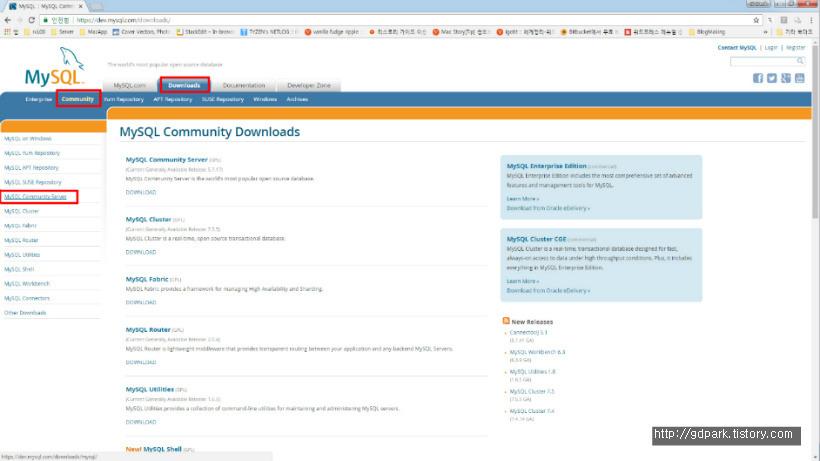Open the MySQL on Windows sidebar link
820x461 pixels.
click(28, 139)
